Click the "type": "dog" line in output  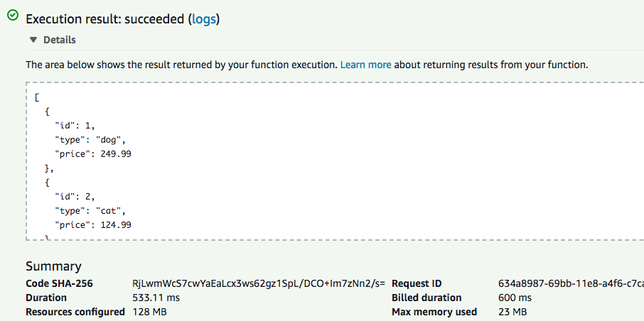[90, 140]
